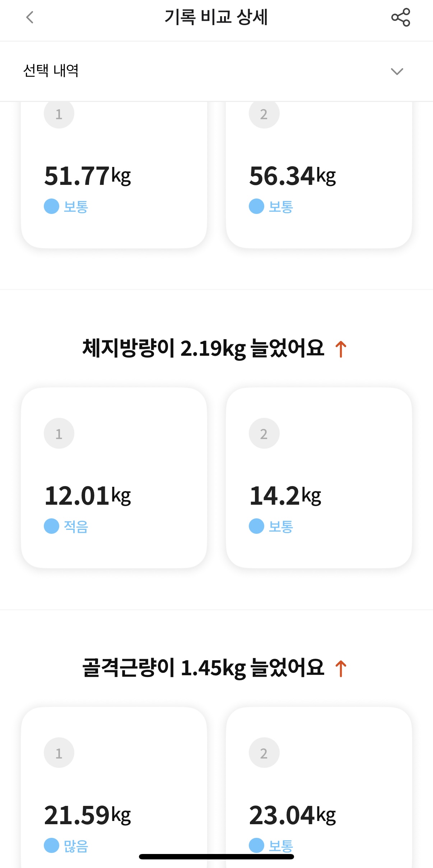The width and height of the screenshot is (433, 868).
Task: Click the blue dot beside 적음 status
Action: click(x=51, y=526)
